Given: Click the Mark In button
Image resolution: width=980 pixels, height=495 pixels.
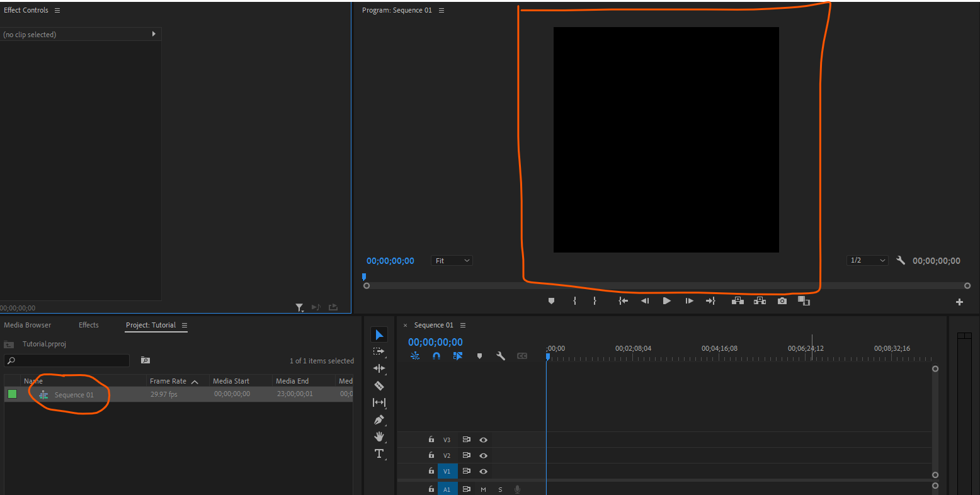Looking at the screenshot, I should pyautogui.click(x=574, y=301).
